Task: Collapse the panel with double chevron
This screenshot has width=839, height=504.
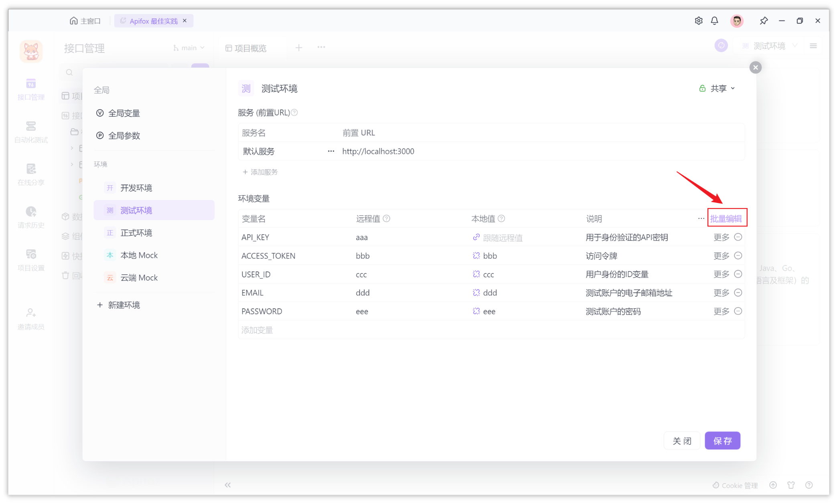Action: 228,485
